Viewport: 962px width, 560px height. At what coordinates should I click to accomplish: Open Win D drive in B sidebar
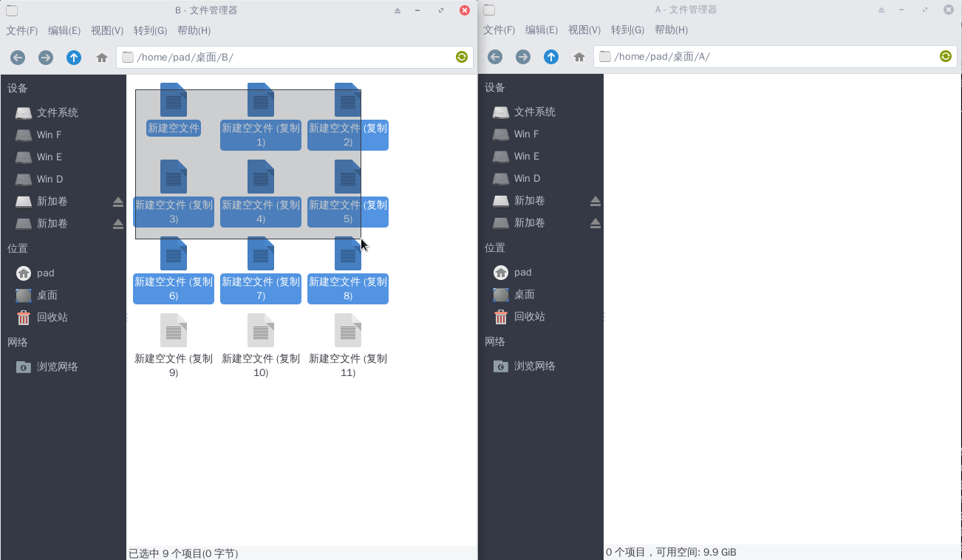pyautogui.click(x=50, y=179)
